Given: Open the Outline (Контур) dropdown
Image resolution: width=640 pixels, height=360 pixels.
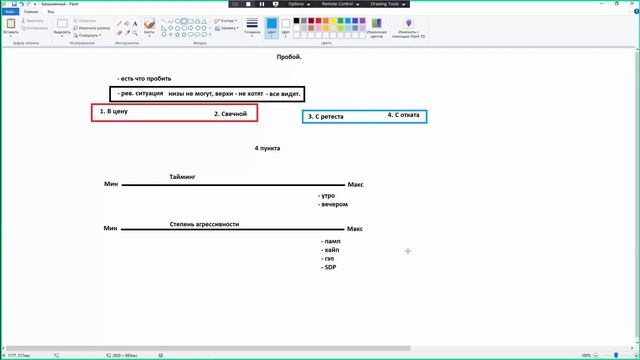Looking at the screenshot, I should (x=226, y=21).
